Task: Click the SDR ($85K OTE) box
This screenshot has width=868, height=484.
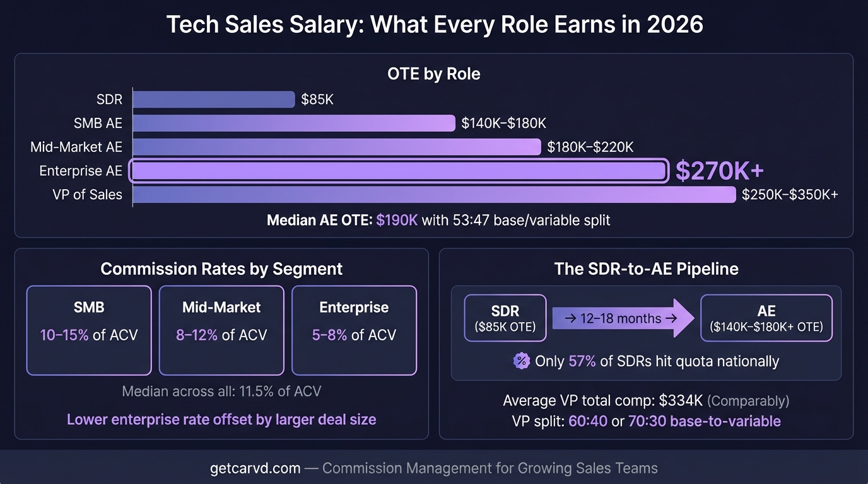Action: coord(505,318)
